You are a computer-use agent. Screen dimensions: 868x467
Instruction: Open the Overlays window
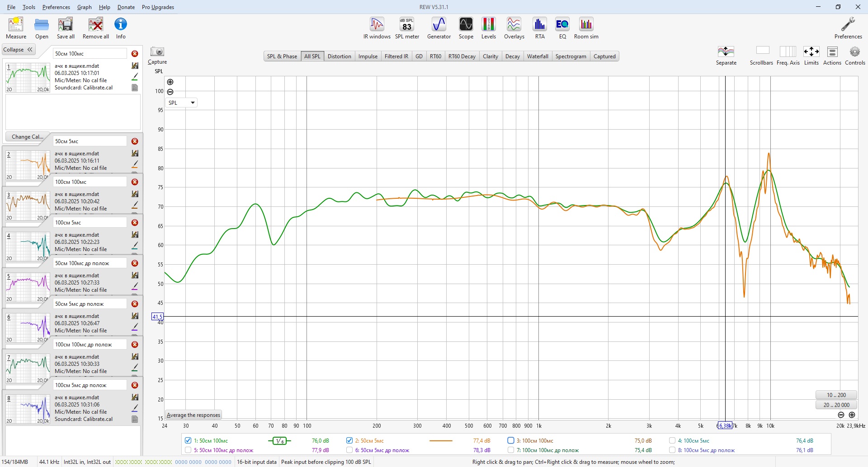coord(514,28)
